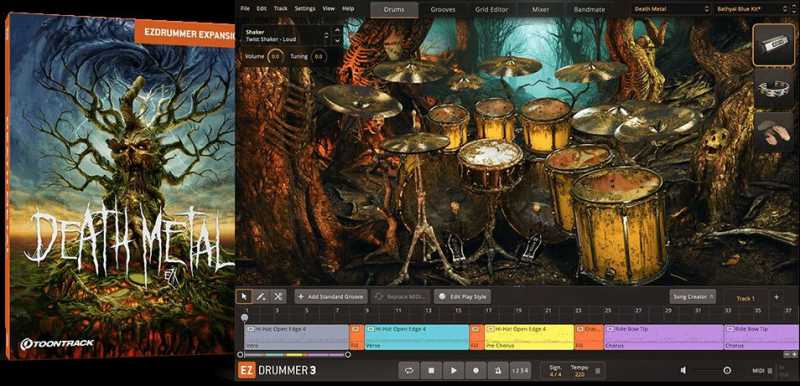
Task: Select the hand claps thumbnail
Action: pyautogui.click(x=773, y=132)
